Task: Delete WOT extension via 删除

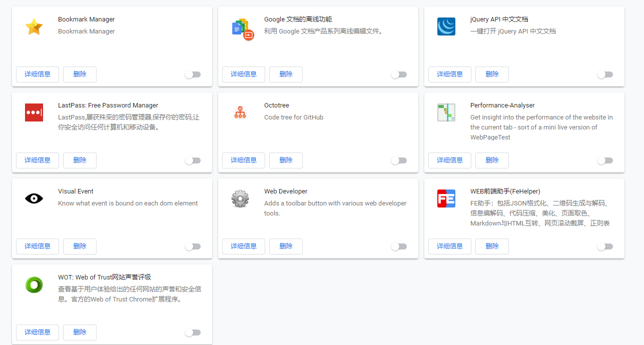Action: (80, 332)
